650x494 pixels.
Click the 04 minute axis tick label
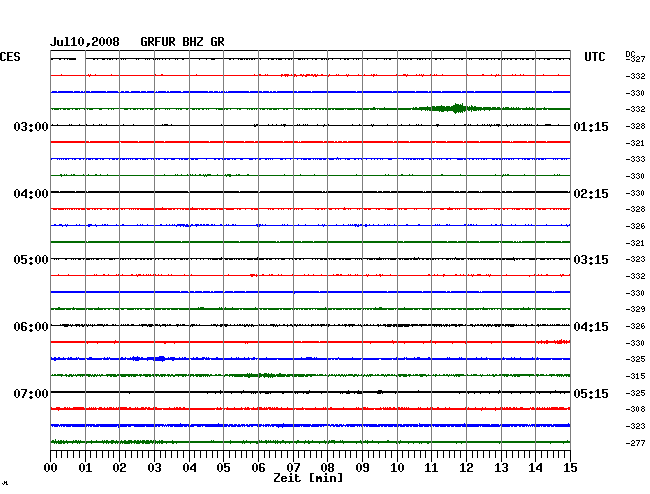(x=189, y=467)
